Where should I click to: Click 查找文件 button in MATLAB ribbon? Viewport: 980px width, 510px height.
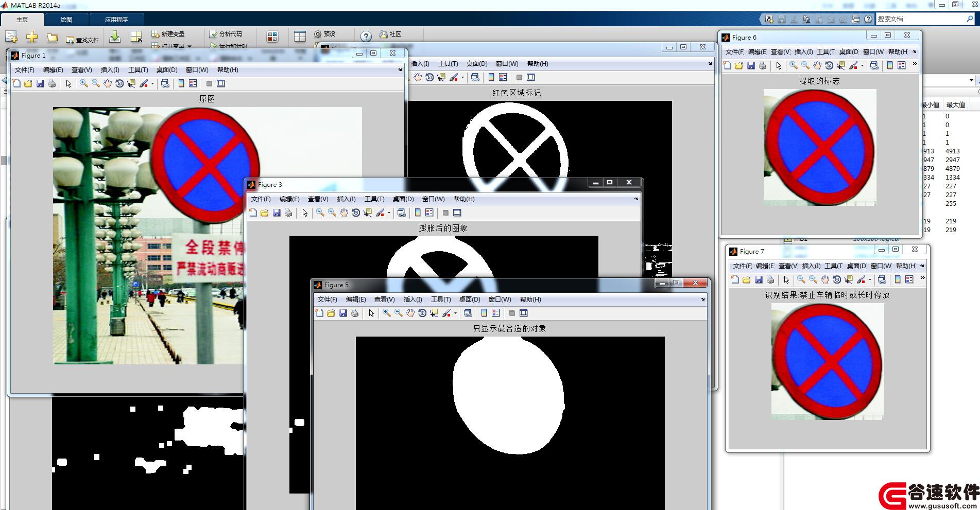pos(82,40)
